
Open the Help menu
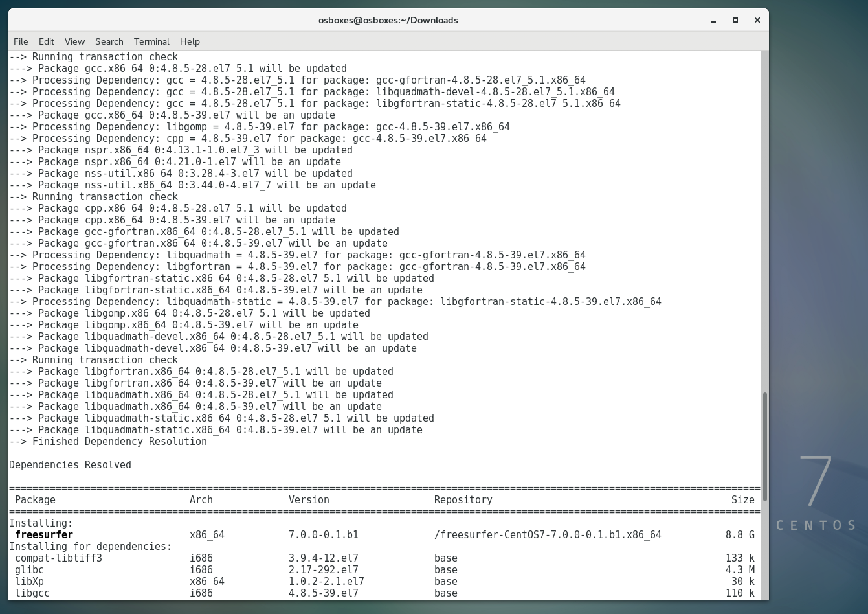[x=190, y=41]
